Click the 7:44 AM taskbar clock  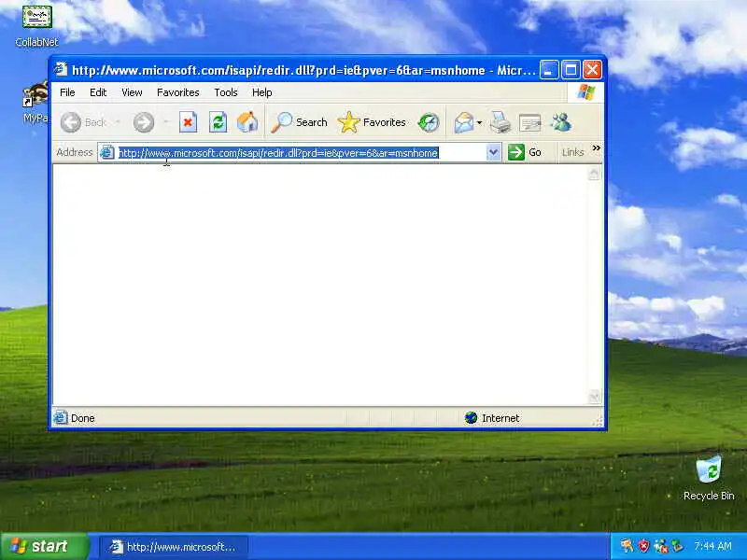coord(712,546)
